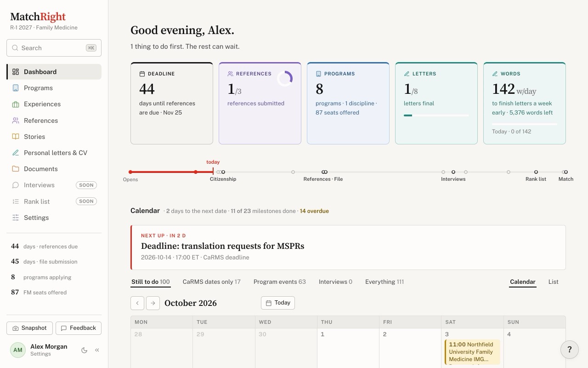Switch to the List view
This screenshot has height=368, width=588.
[553, 282]
